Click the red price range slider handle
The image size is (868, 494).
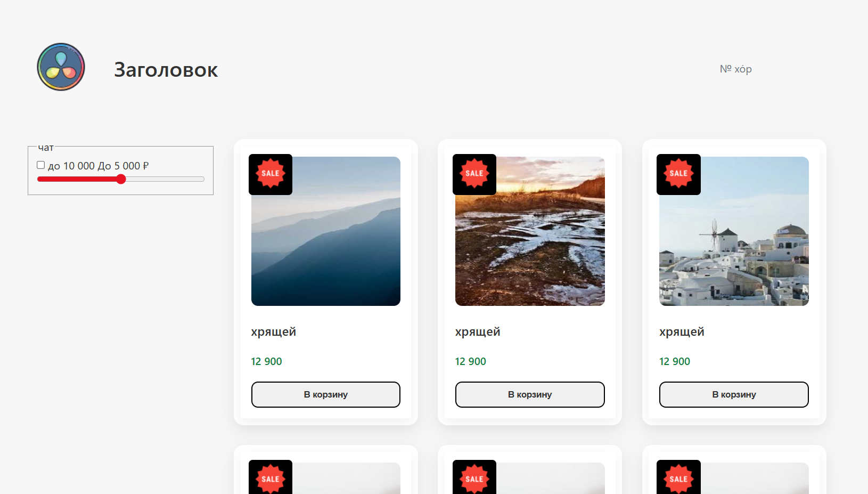pyautogui.click(x=121, y=179)
